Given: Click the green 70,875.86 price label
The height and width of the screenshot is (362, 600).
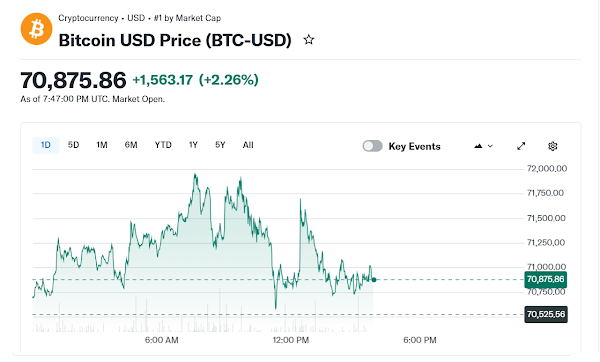Looking at the screenshot, I should point(546,279).
